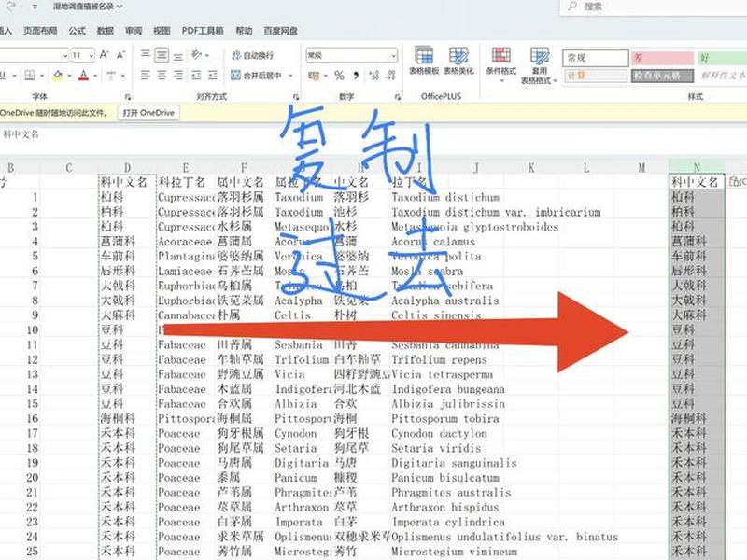Click cell Trifolium repens
Image resolution: width=747 pixels, height=560 pixels.
pos(439,360)
